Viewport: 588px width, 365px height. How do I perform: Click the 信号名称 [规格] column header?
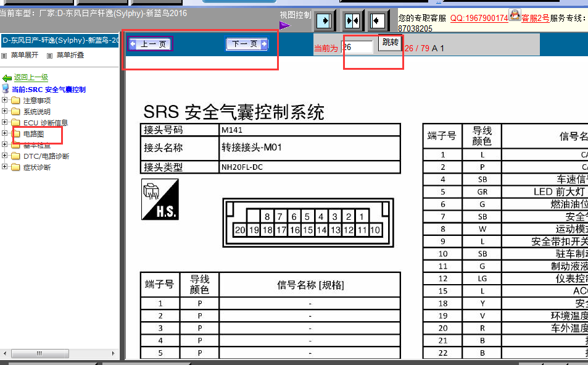(310, 285)
